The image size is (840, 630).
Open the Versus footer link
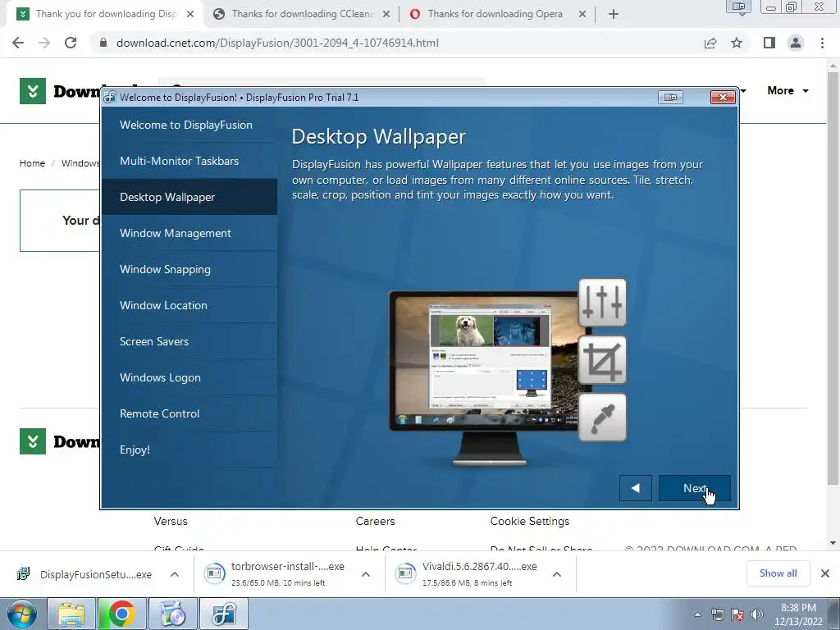[171, 521]
